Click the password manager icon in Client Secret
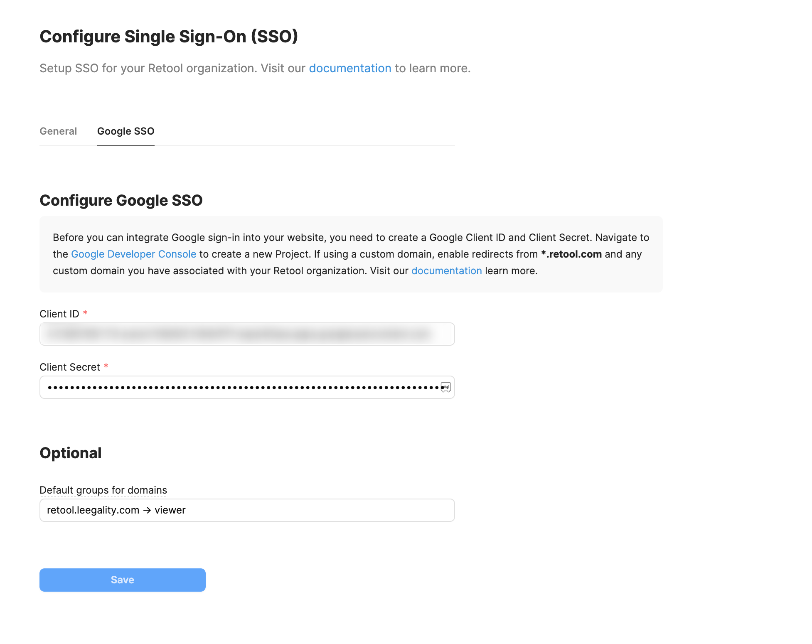Screen dimensions: 812x644 tap(445, 387)
